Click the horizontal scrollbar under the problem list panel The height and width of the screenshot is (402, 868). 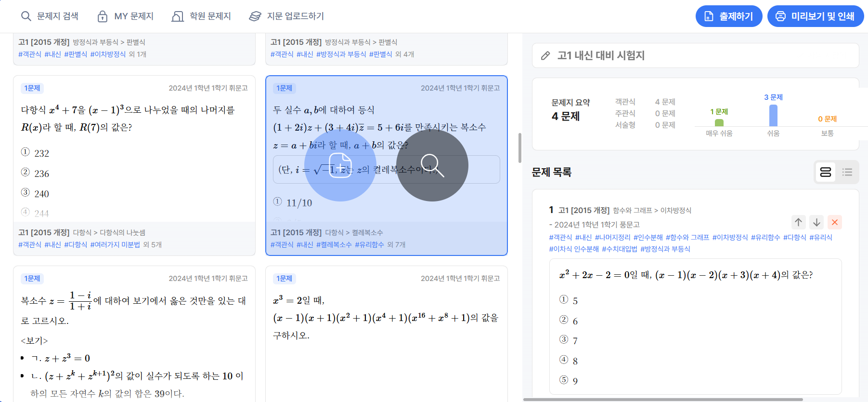pyautogui.click(x=663, y=400)
